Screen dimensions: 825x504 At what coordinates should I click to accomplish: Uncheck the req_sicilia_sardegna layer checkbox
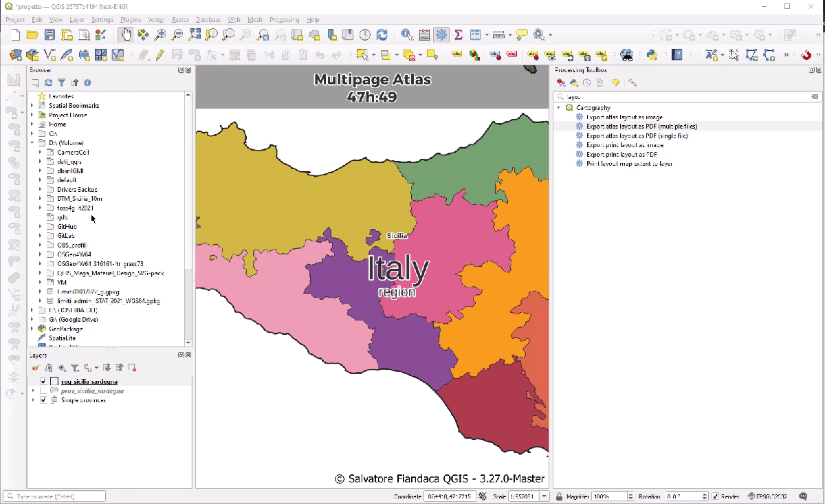click(x=43, y=382)
